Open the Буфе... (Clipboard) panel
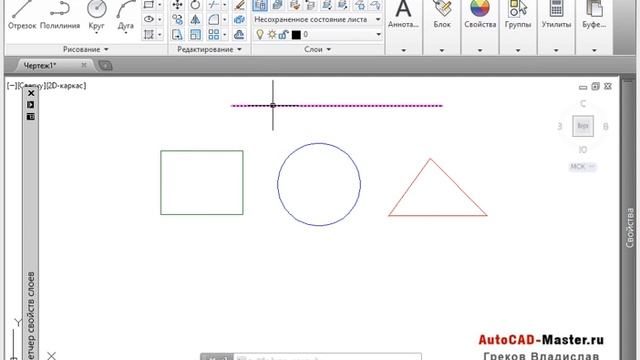Viewport: 640px width, 360px height. point(594,15)
